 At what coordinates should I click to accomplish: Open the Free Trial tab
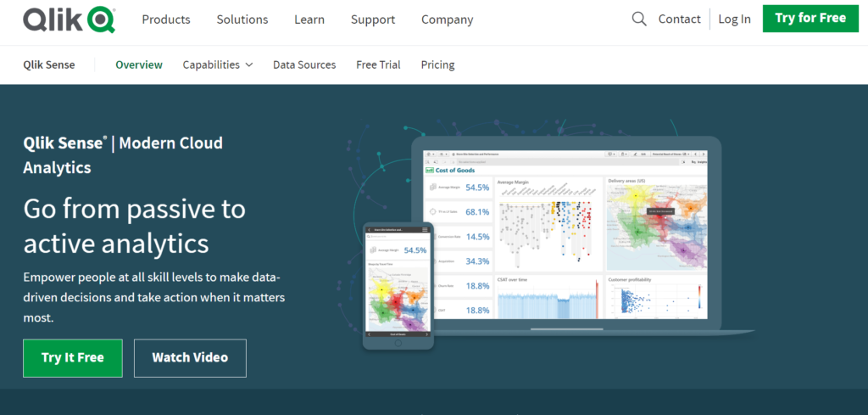[378, 64]
